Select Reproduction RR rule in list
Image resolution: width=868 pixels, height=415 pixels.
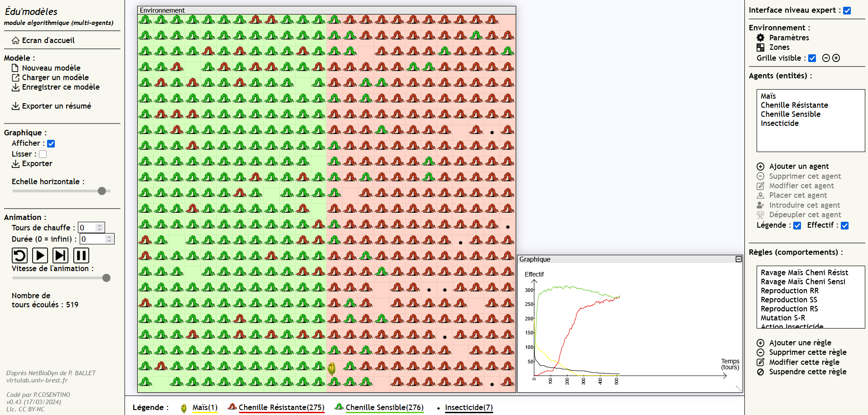tap(790, 291)
